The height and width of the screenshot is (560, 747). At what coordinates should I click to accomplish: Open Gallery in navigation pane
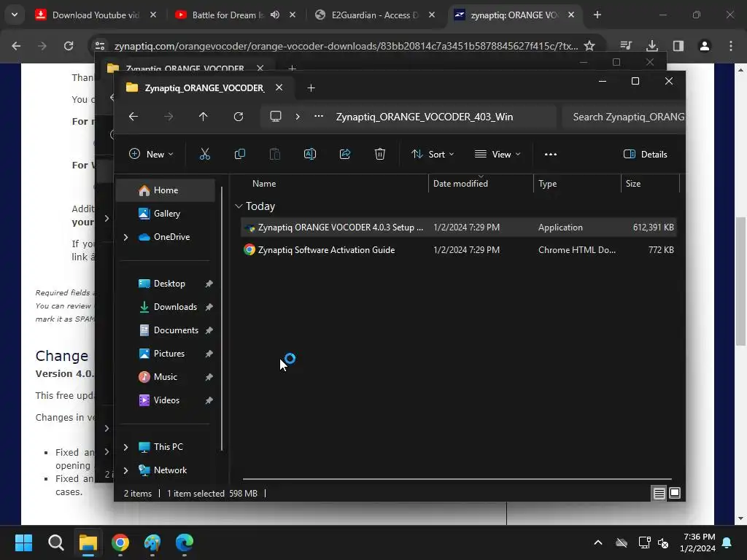pos(166,214)
